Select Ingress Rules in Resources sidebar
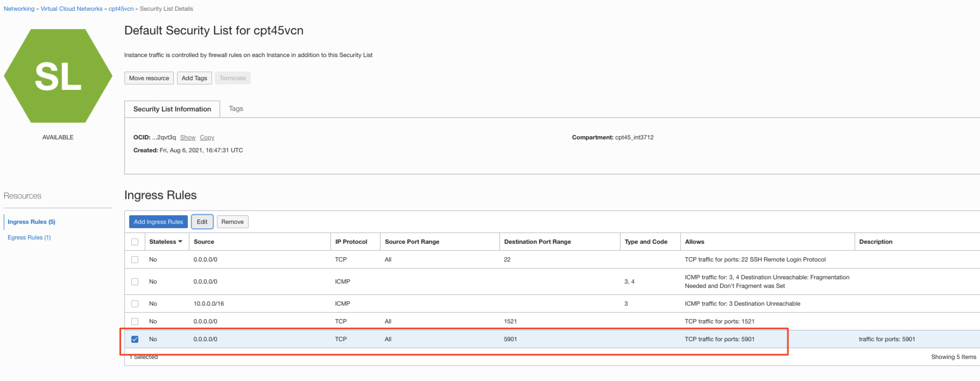 [31, 222]
